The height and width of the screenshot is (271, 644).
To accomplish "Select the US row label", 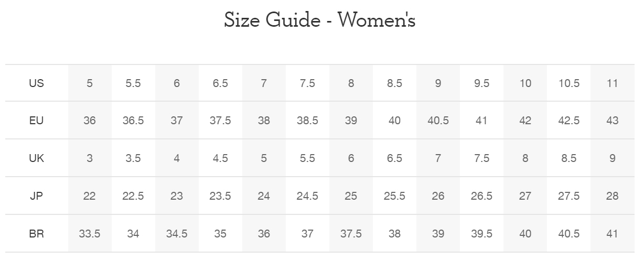I will click(37, 83).
